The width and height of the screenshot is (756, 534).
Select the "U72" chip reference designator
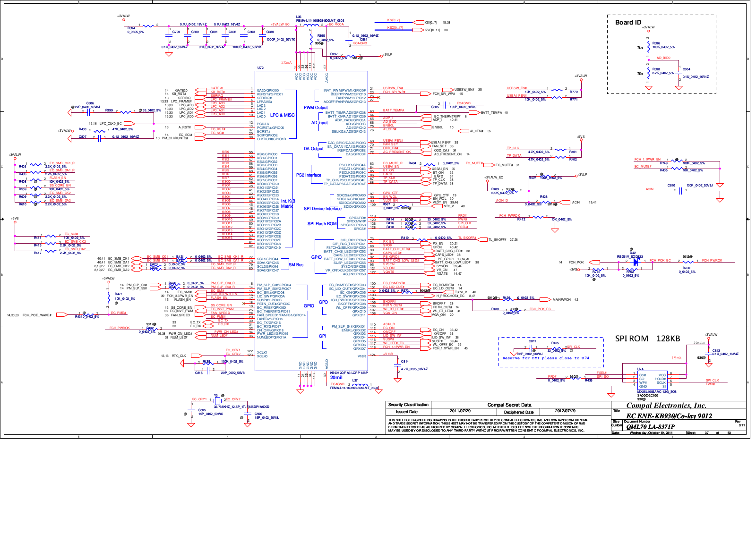click(260, 68)
